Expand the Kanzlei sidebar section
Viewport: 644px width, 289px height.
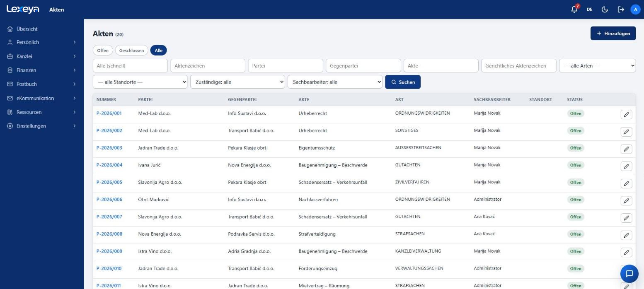click(42, 56)
